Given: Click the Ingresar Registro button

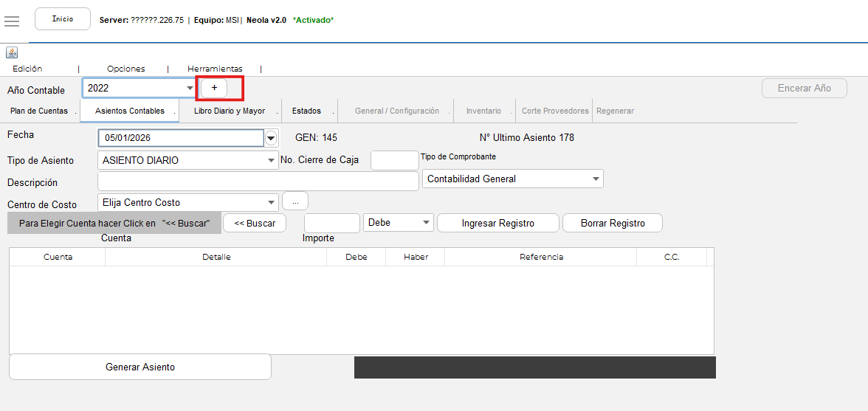Looking at the screenshot, I should click(x=498, y=223).
